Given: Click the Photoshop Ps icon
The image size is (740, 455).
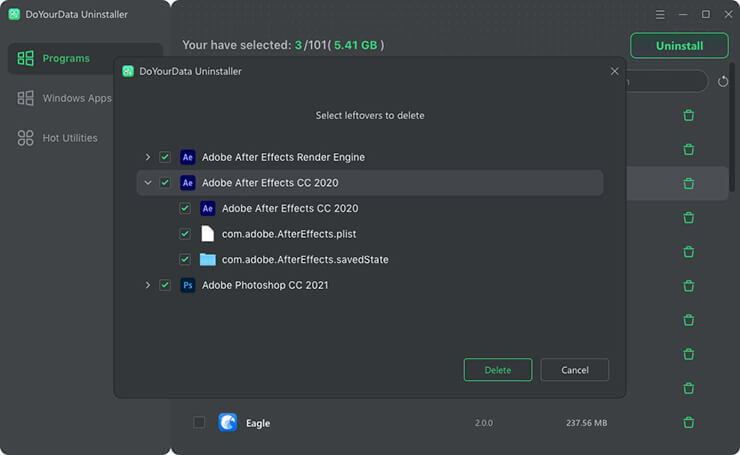Looking at the screenshot, I should click(x=188, y=285).
